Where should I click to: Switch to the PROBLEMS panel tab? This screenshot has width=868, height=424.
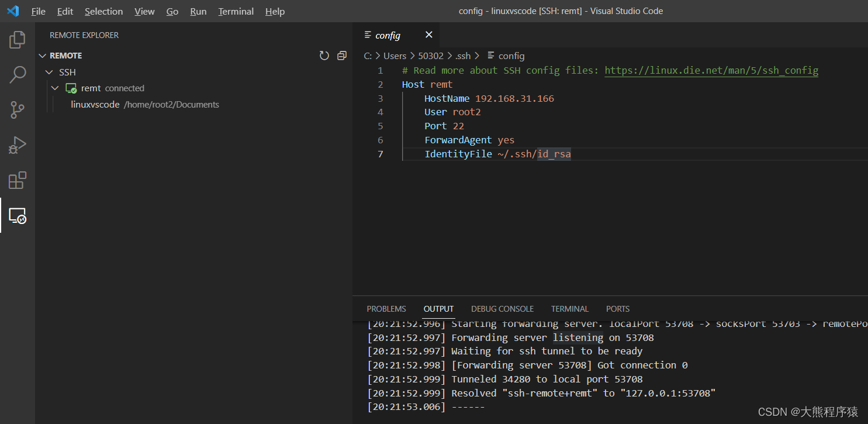(386, 309)
